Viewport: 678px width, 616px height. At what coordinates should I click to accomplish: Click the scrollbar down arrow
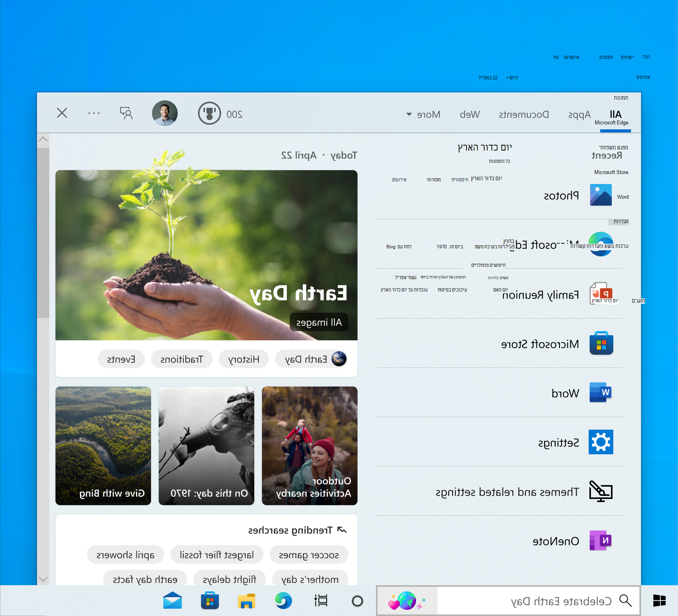point(43,579)
